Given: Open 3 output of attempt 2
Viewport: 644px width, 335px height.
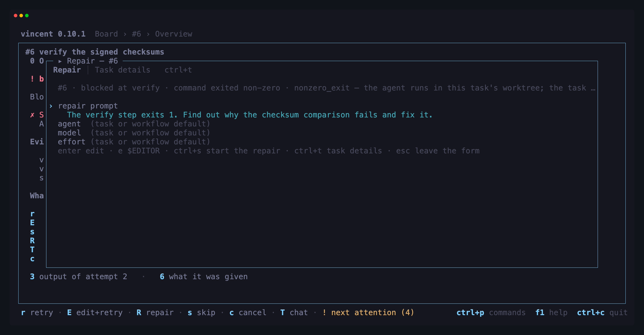Looking at the screenshot, I should (78, 277).
